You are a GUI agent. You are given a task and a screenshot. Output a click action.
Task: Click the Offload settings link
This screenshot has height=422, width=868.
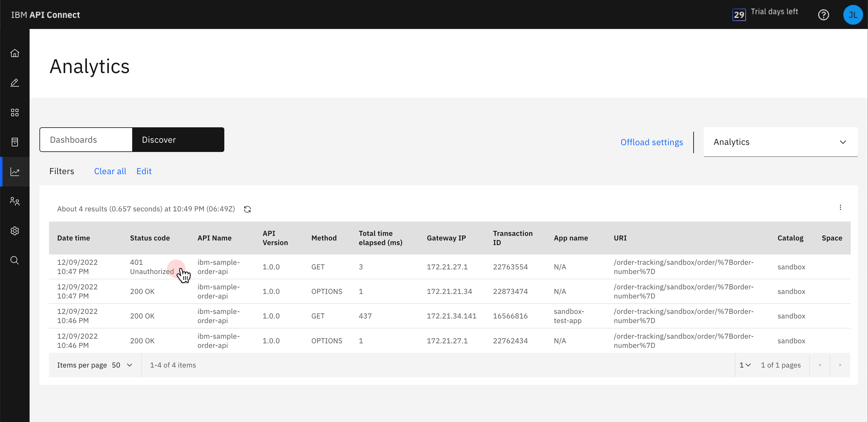pos(651,142)
